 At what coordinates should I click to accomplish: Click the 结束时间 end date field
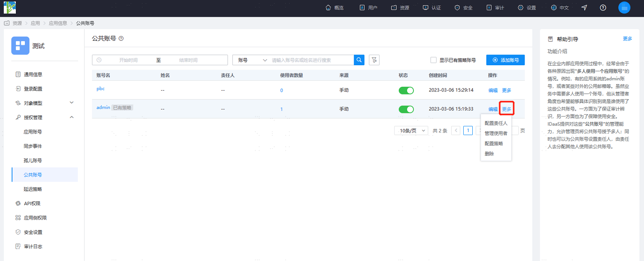pyautogui.click(x=188, y=60)
